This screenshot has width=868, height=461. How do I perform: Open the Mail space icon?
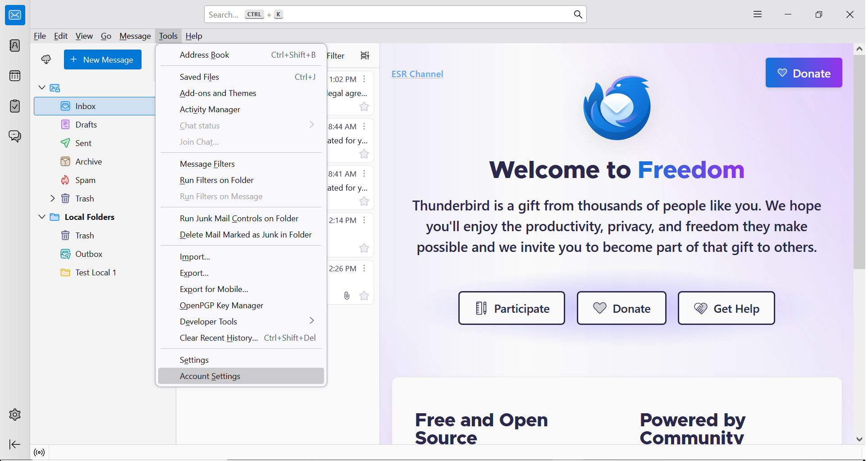pyautogui.click(x=15, y=15)
